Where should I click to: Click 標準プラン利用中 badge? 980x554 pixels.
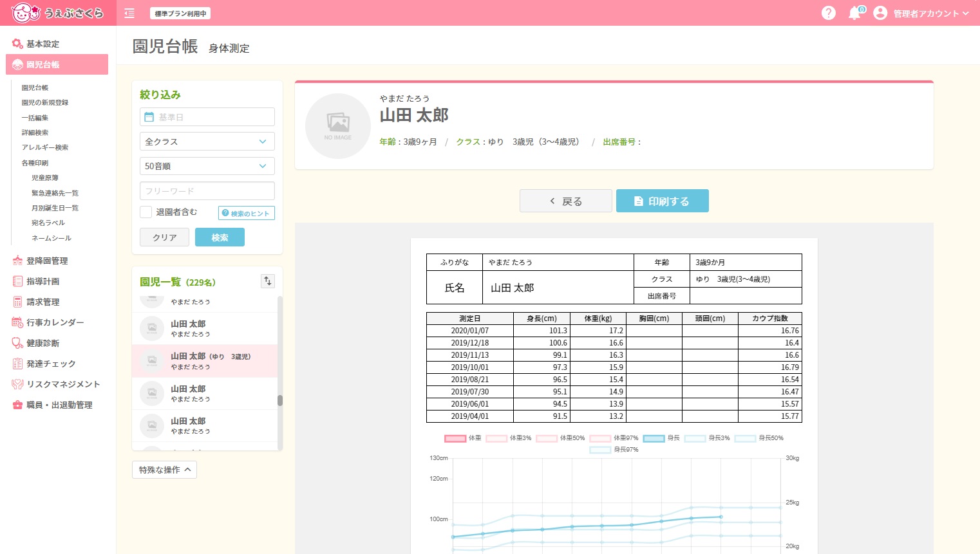click(180, 13)
